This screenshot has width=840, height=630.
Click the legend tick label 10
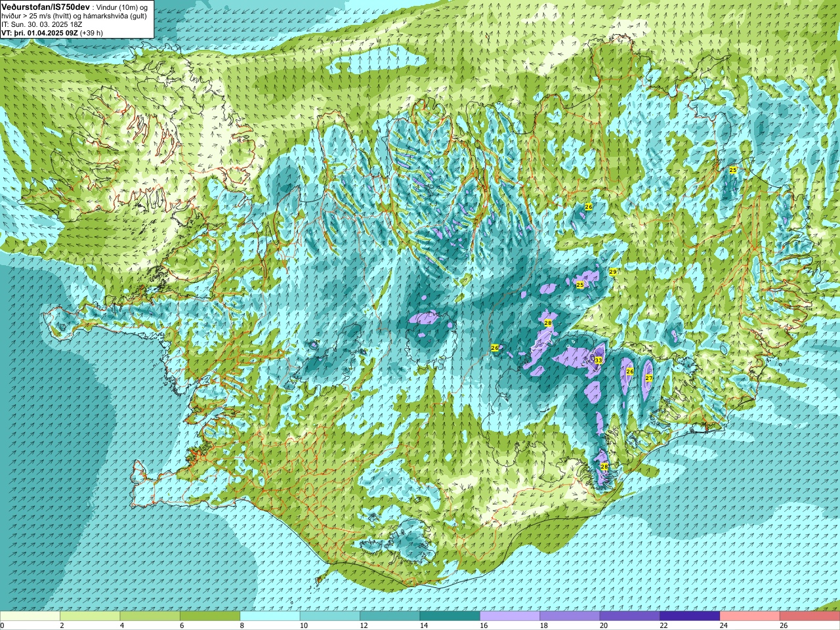click(x=304, y=626)
